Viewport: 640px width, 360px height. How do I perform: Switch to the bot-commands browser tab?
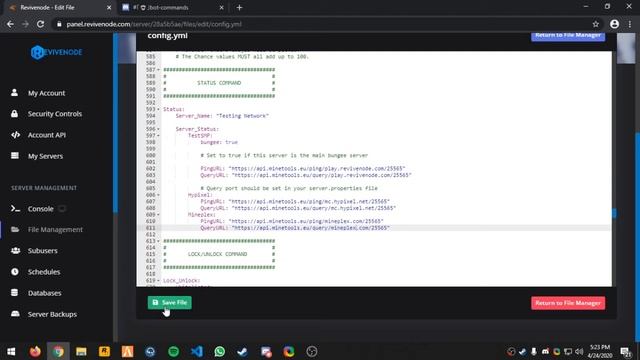tap(173, 7)
